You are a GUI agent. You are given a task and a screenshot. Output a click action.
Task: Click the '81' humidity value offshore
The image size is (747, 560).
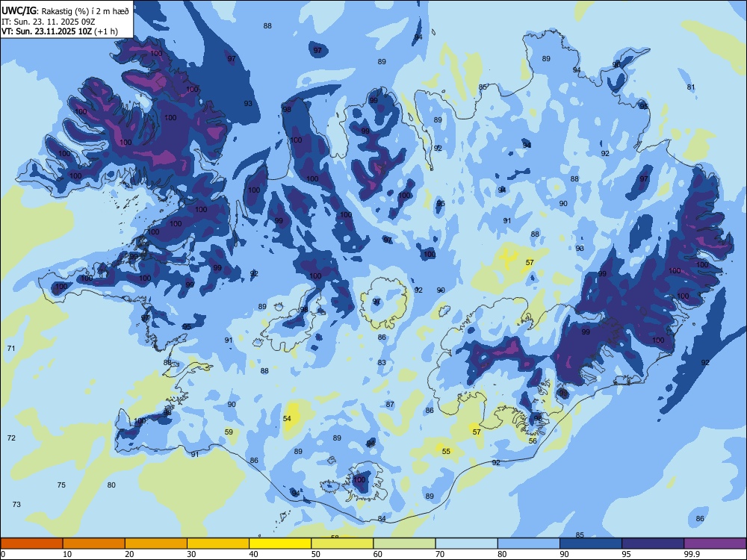(691, 87)
